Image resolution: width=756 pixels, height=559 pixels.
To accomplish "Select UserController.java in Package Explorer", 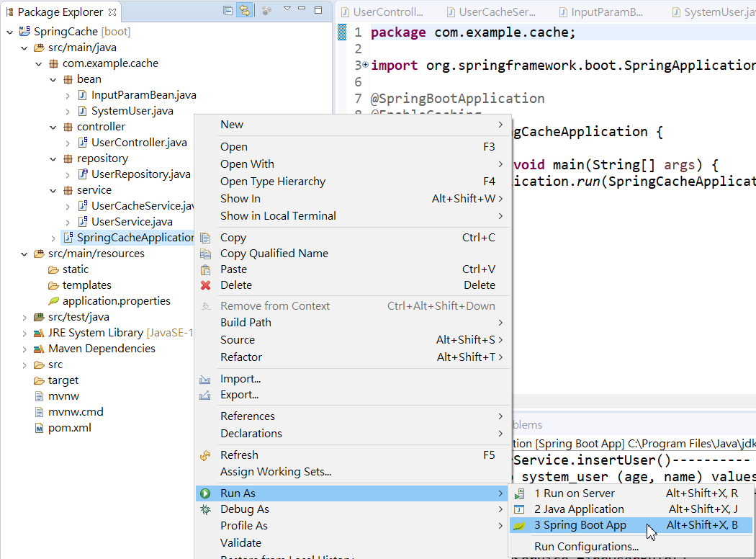I will 139,143.
